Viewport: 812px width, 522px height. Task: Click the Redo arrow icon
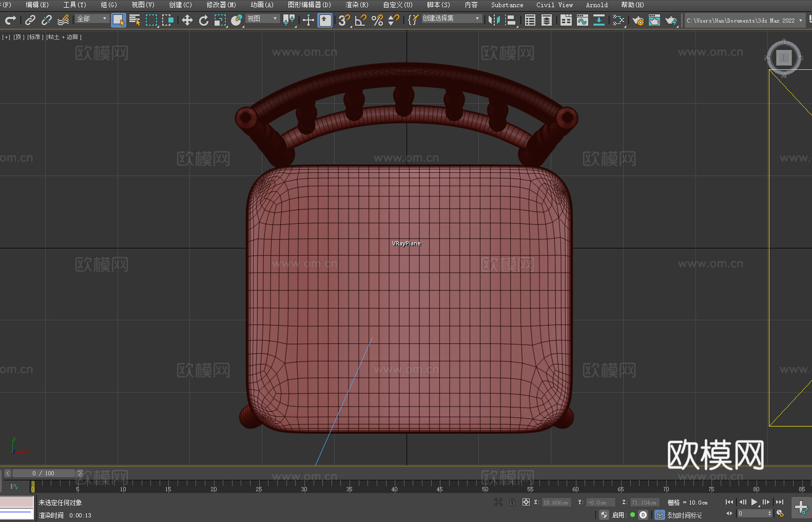(x=10, y=20)
